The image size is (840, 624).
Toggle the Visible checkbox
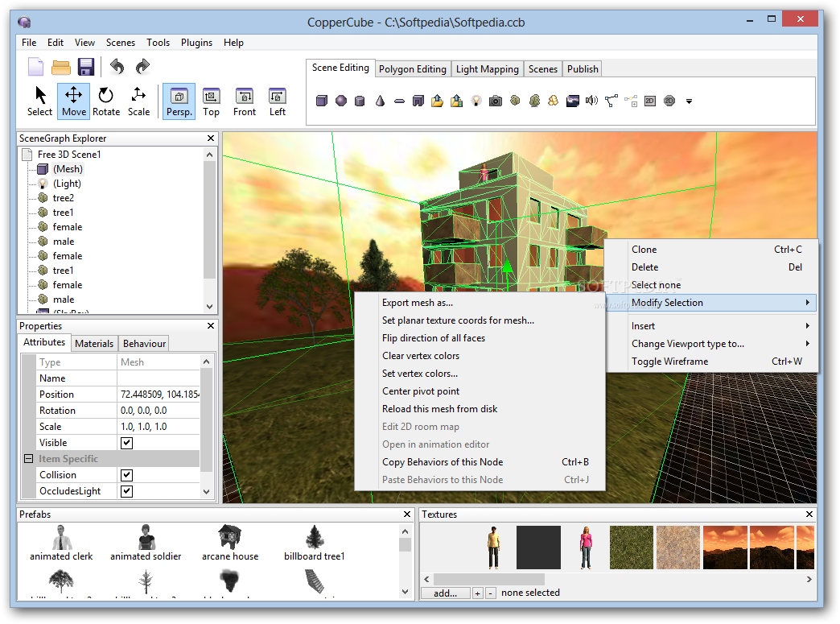point(127,443)
